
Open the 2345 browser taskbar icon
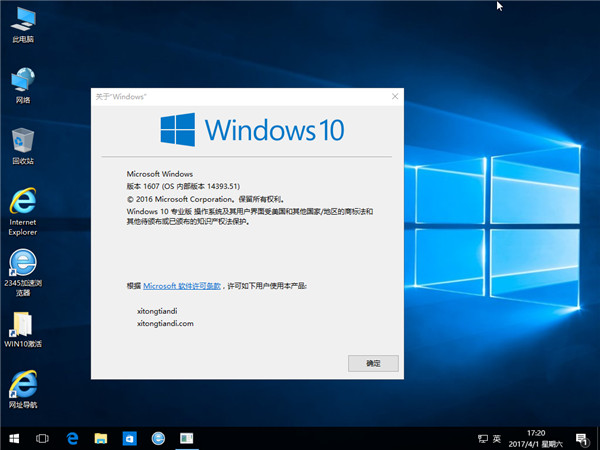pos(158,439)
